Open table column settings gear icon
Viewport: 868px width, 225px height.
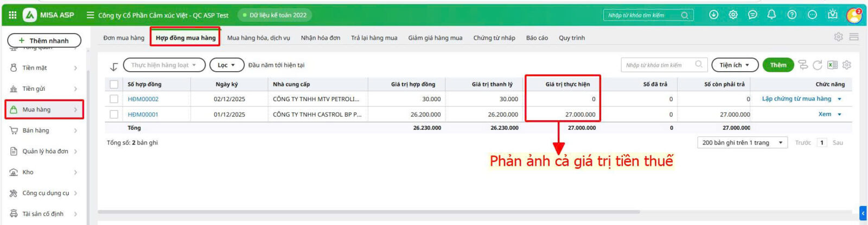coord(847,65)
